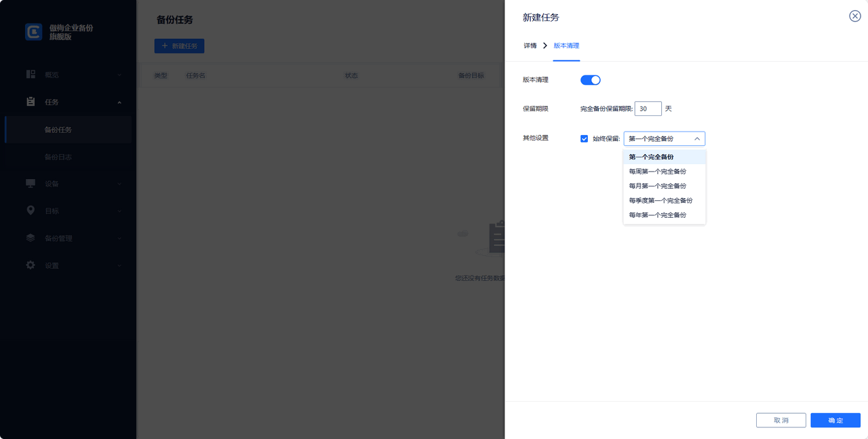Click the 确定 confirm button
Viewport: 868px width, 439px height.
point(835,421)
